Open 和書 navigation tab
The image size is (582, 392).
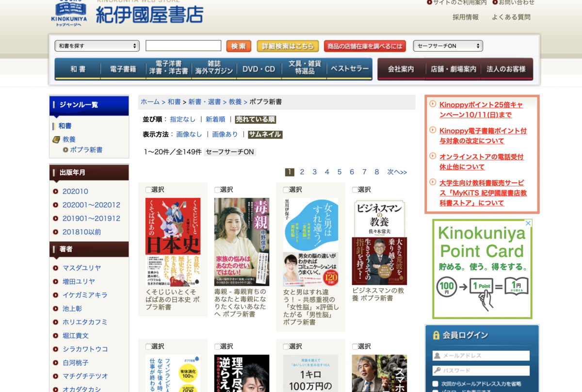pos(78,69)
